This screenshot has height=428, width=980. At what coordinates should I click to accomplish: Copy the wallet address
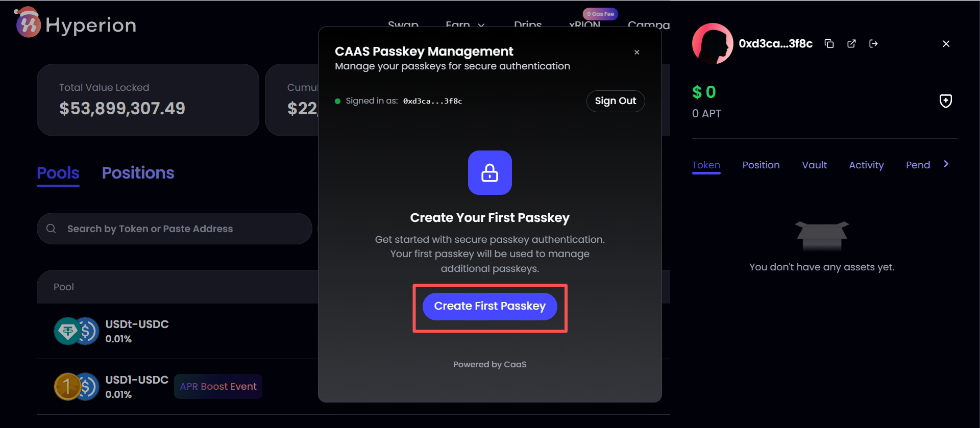829,44
